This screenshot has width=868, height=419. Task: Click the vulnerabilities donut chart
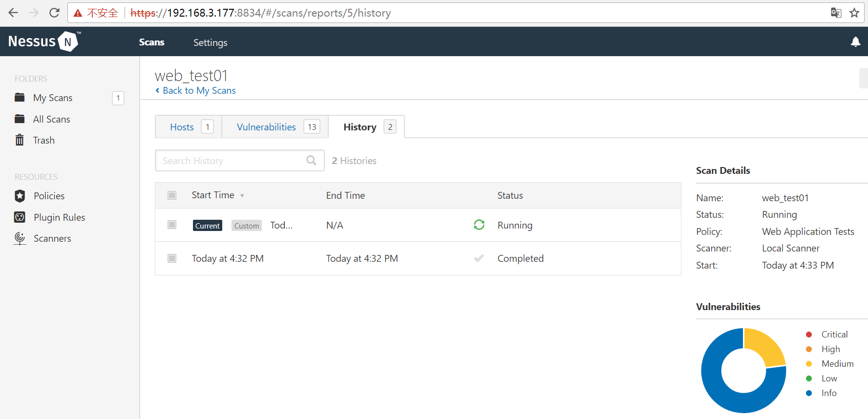tap(743, 370)
